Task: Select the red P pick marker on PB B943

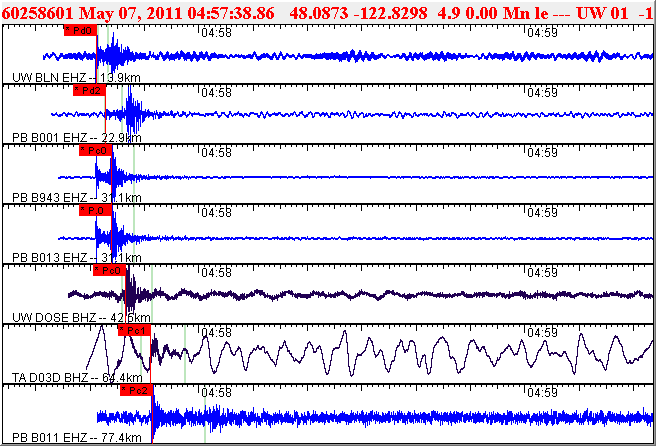Action: [x=96, y=150]
